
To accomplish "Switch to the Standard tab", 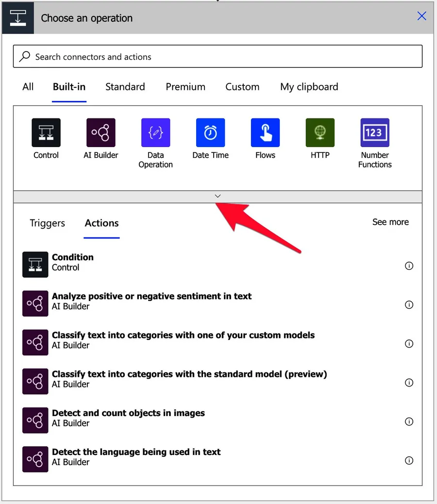I will (x=125, y=87).
